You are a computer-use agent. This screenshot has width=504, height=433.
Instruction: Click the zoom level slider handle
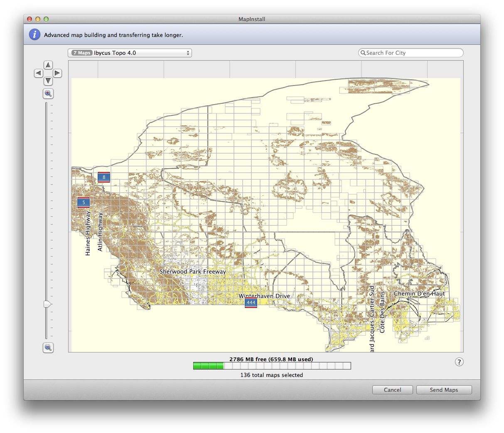click(x=47, y=304)
